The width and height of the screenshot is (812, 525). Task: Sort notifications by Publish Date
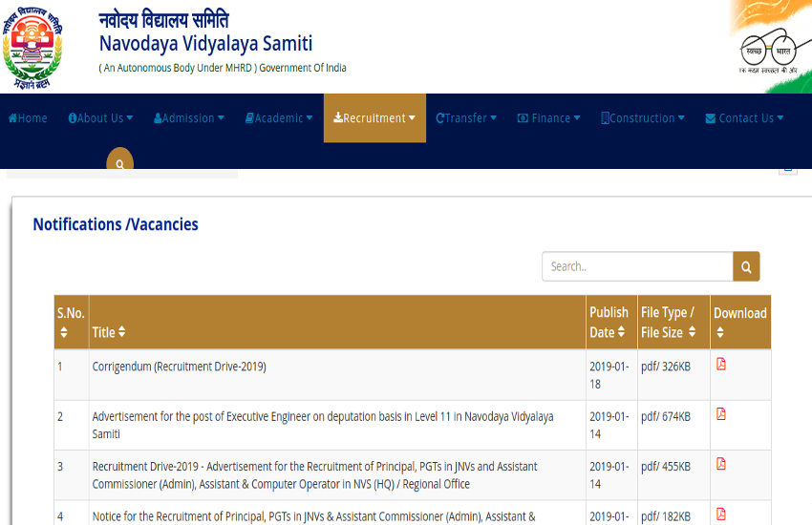[609, 323]
